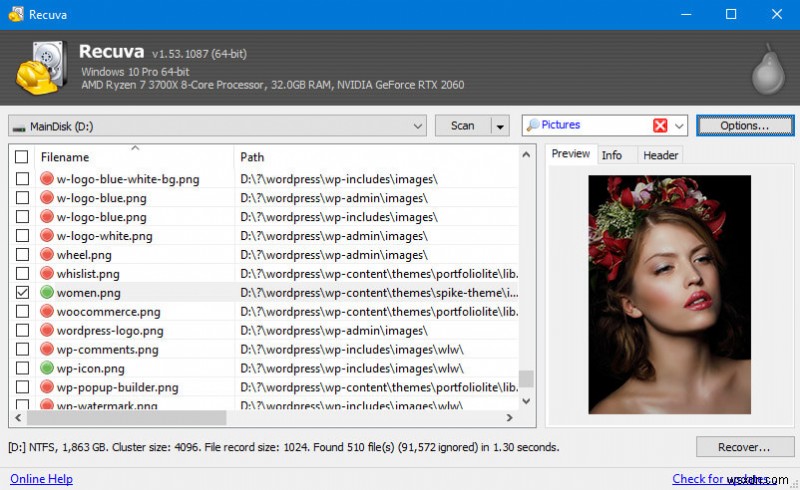Click the red status dot for wp-popup-builder.png
Viewport: 800px width, 490px height.
point(47,386)
